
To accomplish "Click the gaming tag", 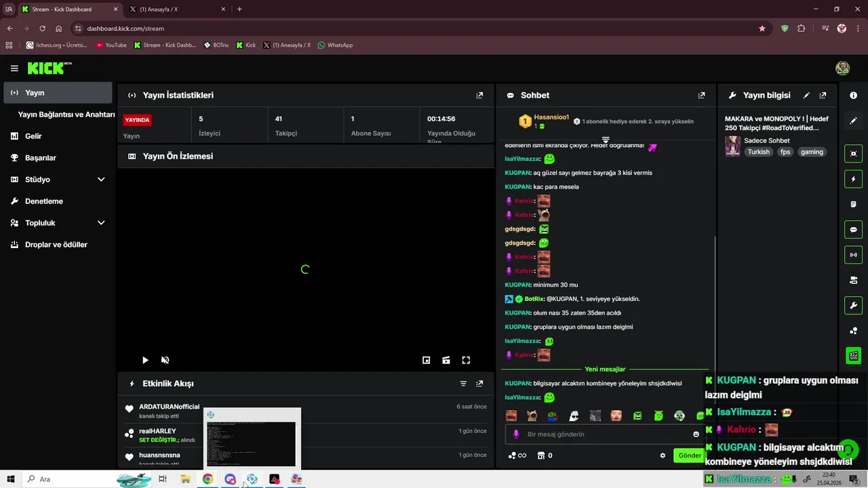I will (812, 152).
